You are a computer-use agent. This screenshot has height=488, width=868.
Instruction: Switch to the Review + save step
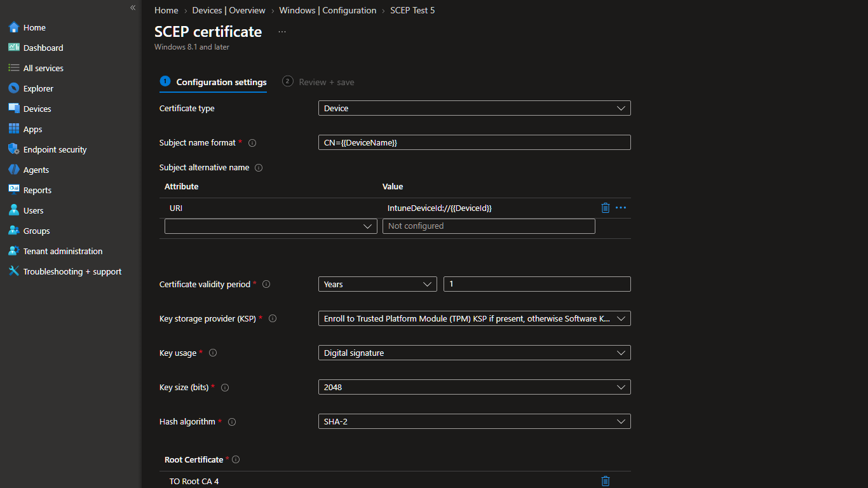coord(318,82)
